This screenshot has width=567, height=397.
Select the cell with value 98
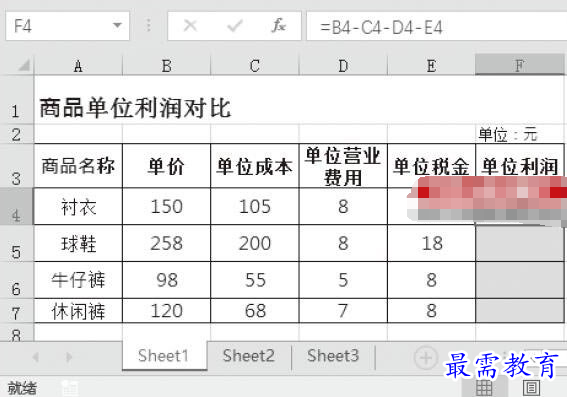coord(166,280)
